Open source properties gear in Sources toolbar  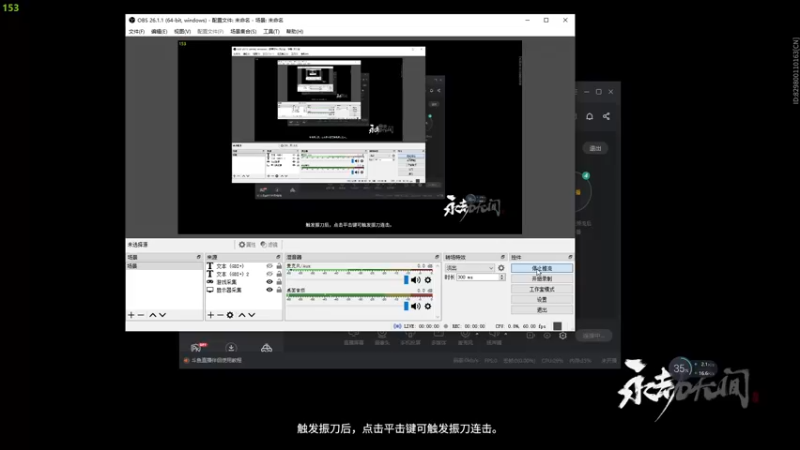point(230,315)
